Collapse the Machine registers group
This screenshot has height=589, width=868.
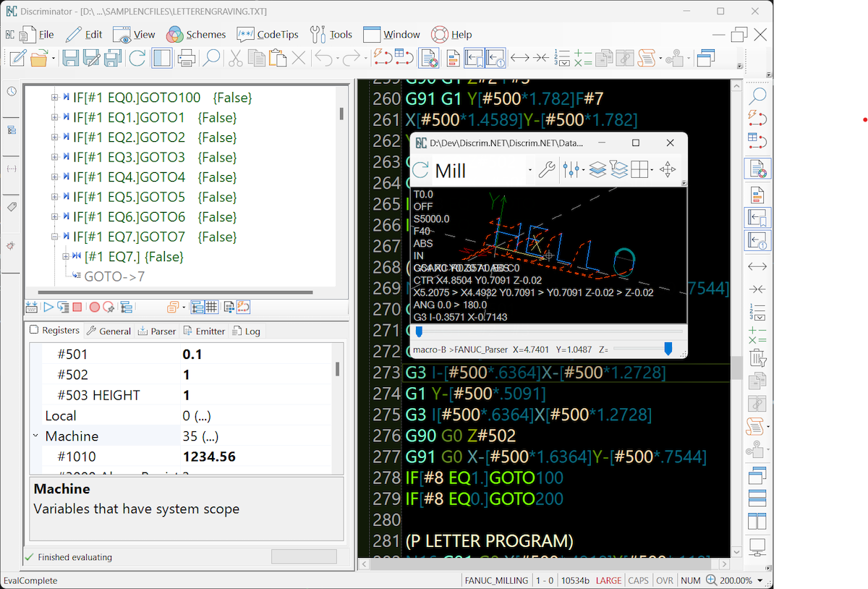(35, 436)
